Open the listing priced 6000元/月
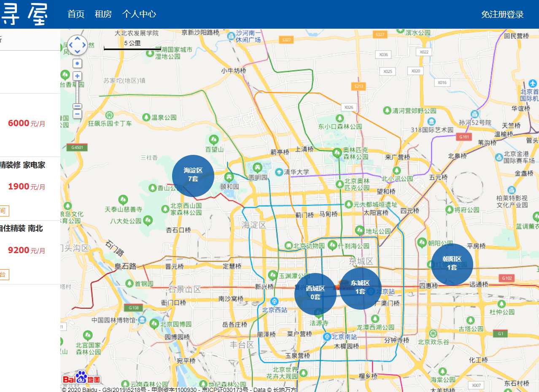The width and height of the screenshot is (539, 392). [30, 125]
